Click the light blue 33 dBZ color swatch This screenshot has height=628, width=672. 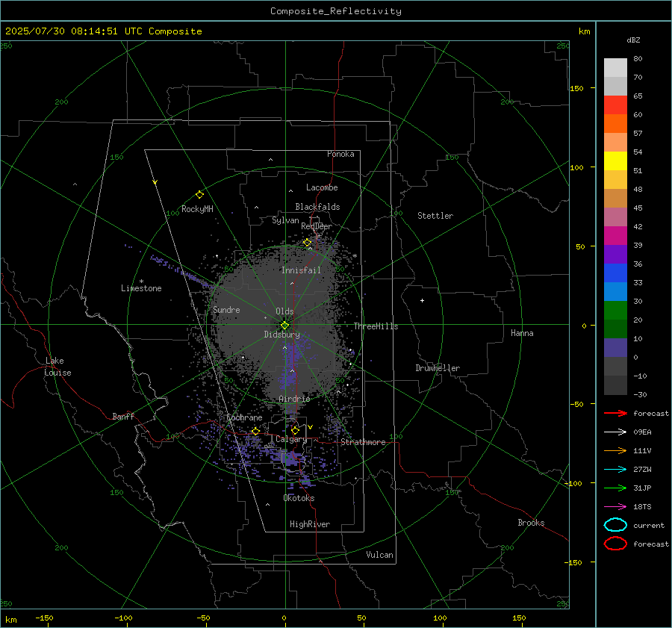tap(615, 291)
